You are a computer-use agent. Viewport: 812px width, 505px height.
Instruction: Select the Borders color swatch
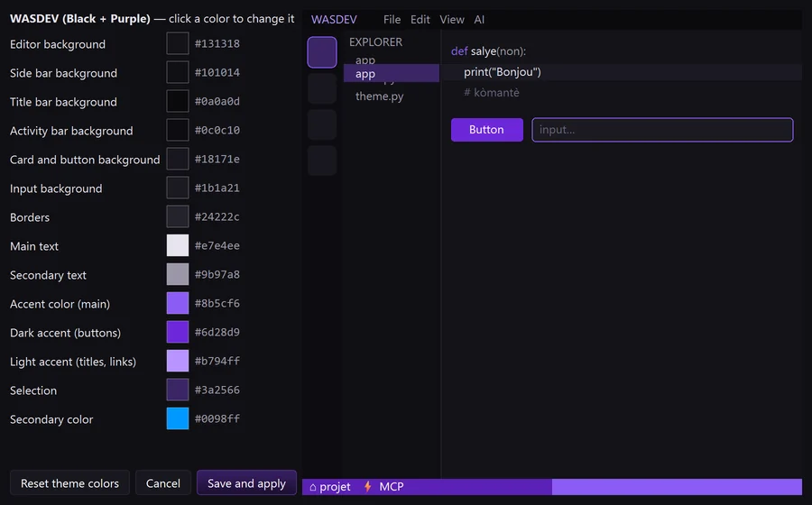tap(177, 216)
